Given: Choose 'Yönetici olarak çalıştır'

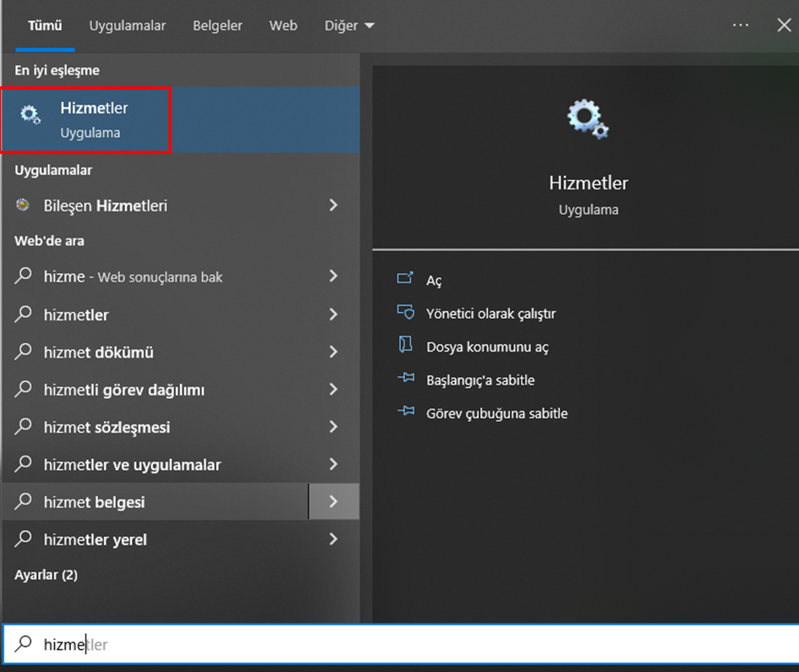Looking at the screenshot, I should (490, 314).
